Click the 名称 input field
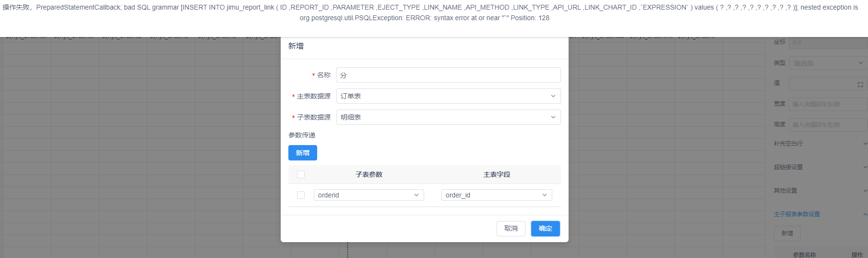The width and height of the screenshot is (868, 258). coord(448,75)
